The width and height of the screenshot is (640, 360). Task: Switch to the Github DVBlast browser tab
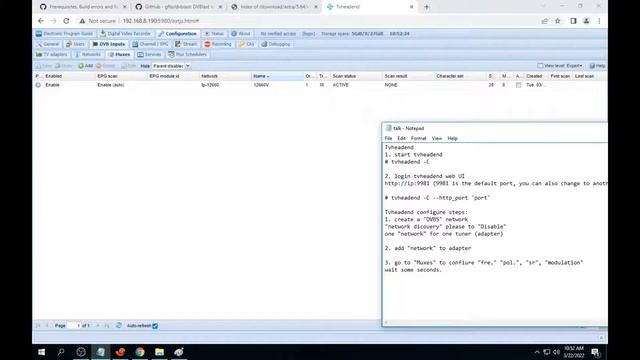[x=179, y=7]
